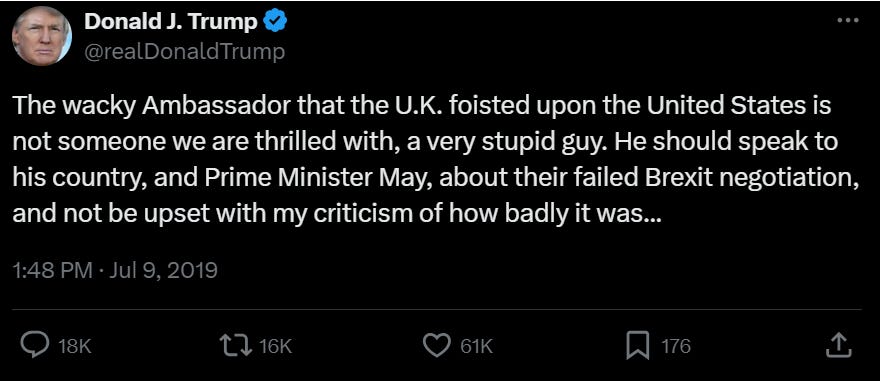This screenshot has height=381, width=880.
Task: Open the three-dot more options menu
Action: (x=847, y=20)
